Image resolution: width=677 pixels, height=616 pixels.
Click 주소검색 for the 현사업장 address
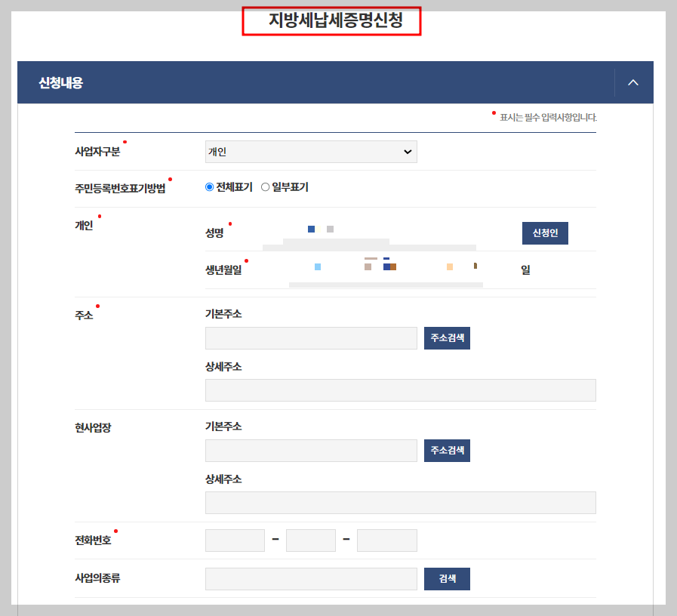(446, 450)
